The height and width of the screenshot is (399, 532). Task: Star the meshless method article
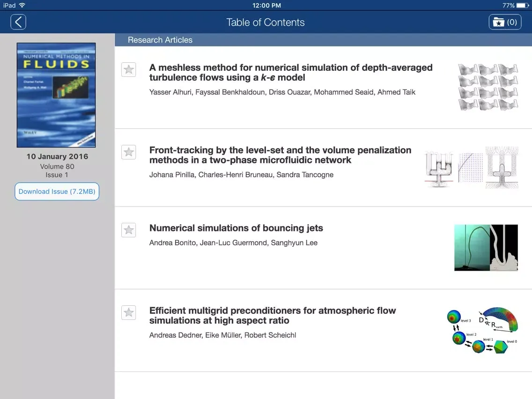point(129,70)
